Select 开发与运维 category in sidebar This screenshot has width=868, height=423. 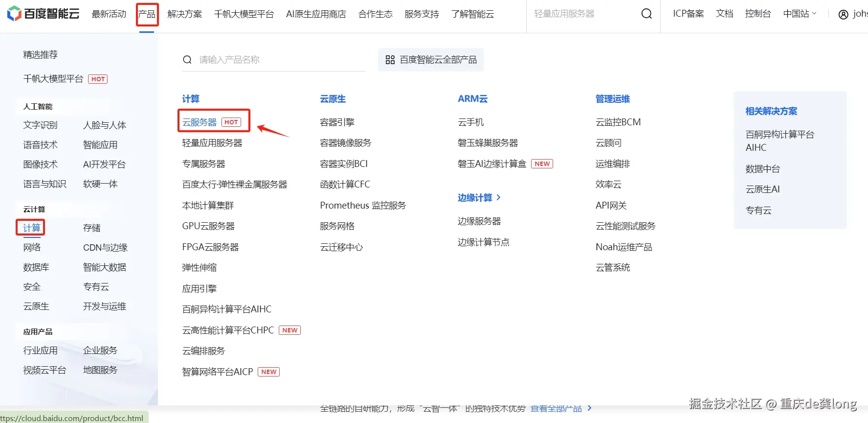pos(105,306)
